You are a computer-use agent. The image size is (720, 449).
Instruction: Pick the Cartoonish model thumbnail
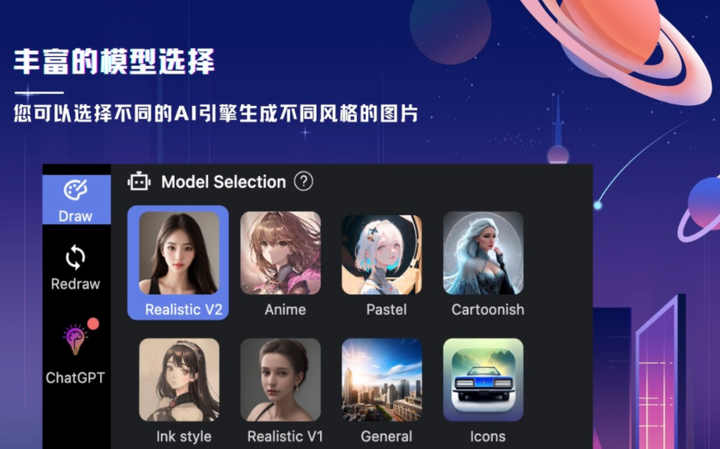click(x=483, y=253)
